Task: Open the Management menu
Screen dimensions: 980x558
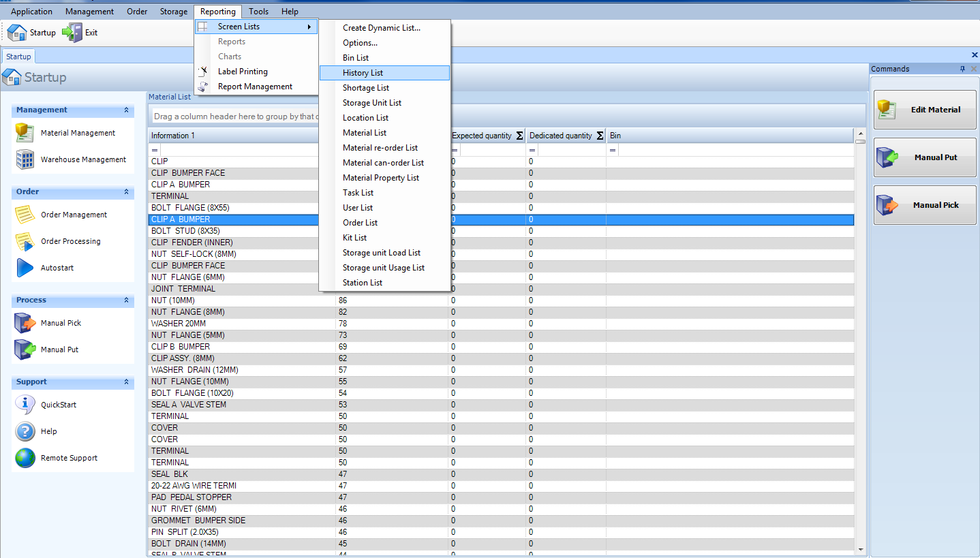Action: coord(89,12)
